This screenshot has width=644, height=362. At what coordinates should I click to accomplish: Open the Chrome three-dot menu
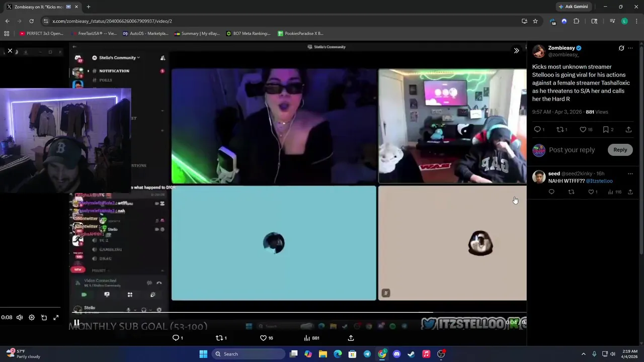click(x=636, y=21)
